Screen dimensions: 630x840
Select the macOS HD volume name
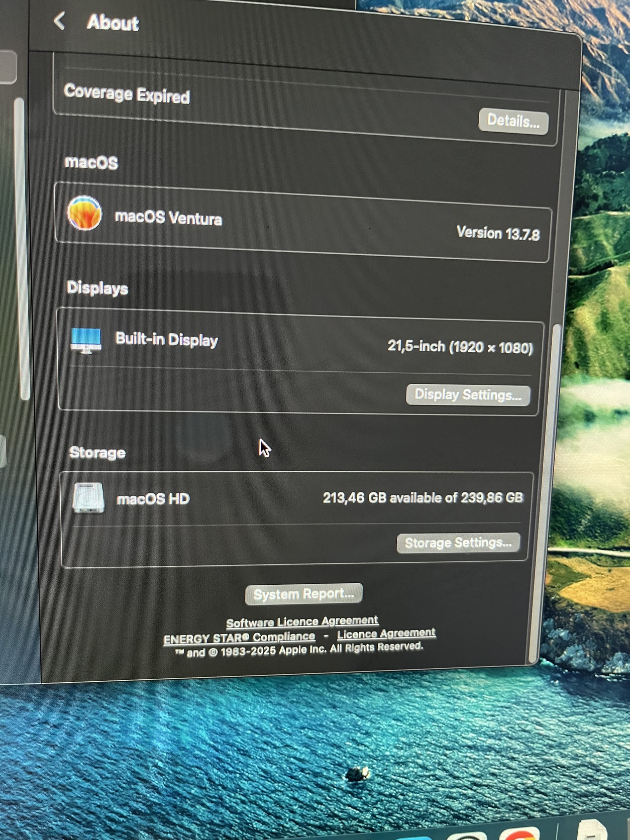[x=153, y=499]
